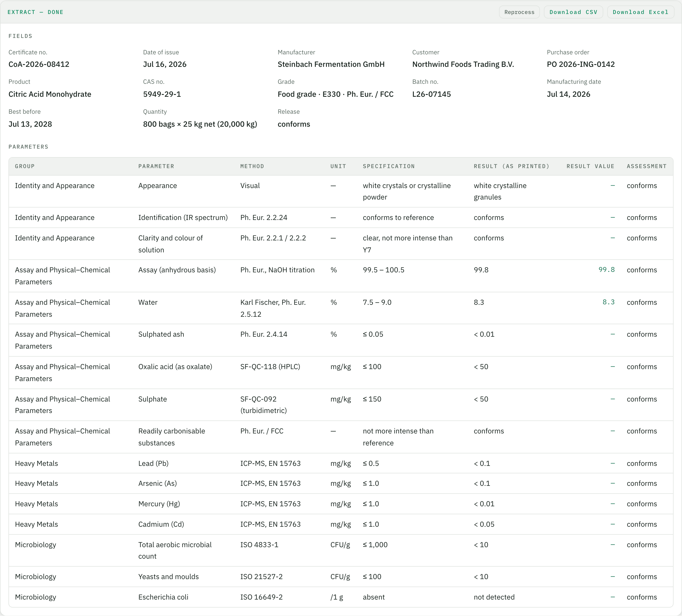Select the Sulphate parameter cell

[153, 399]
